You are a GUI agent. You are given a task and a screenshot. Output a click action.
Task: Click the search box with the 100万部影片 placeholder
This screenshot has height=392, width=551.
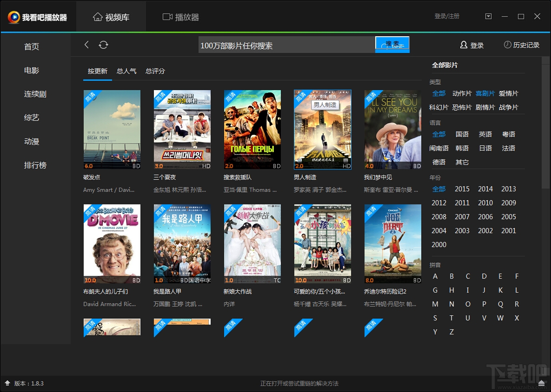coord(287,45)
